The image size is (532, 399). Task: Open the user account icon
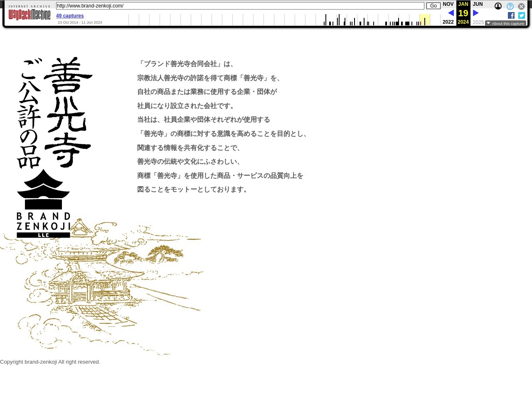[x=498, y=6]
